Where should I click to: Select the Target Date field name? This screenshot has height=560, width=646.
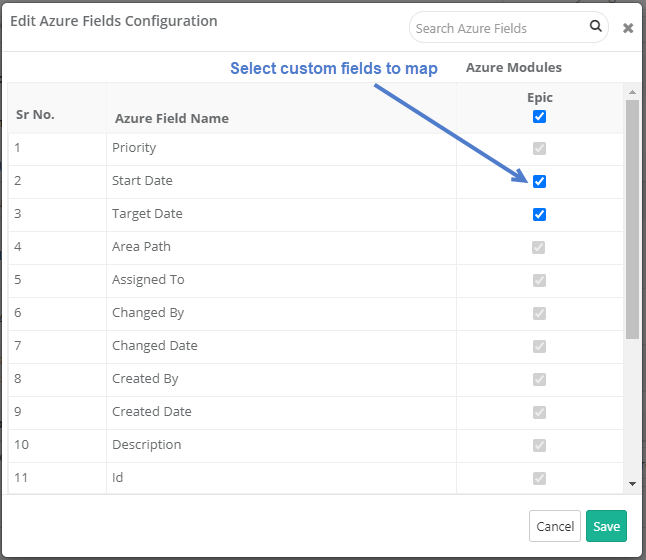[x=147, y=213]
